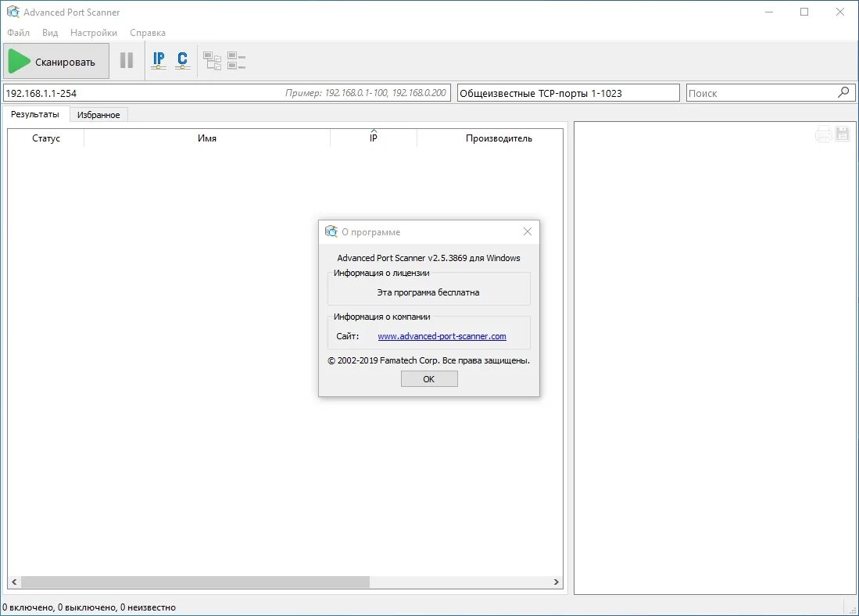The height and width of the screenshot is (616, 859).
Task: Click the expand all results icon
Action: [213, 61]
